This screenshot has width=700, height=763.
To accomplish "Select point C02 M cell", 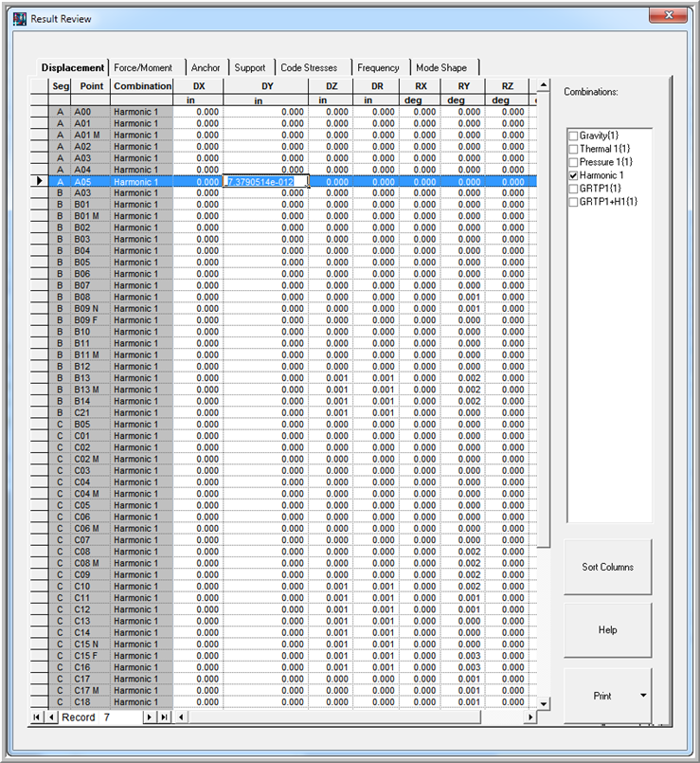I will (91, 459).
